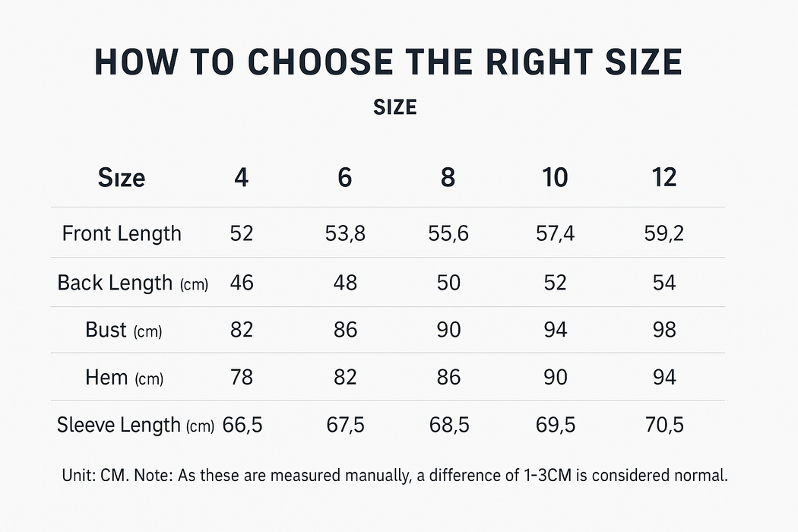Click the centered SIZE subtitle below the heading
This screenshot has height=532, width=798.
click(x=395, y=107)
